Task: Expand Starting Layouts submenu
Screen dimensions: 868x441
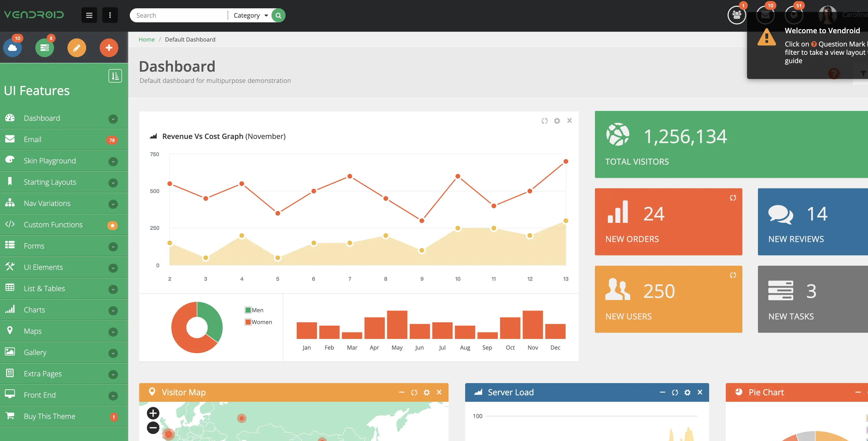Action: coord(113,183)
